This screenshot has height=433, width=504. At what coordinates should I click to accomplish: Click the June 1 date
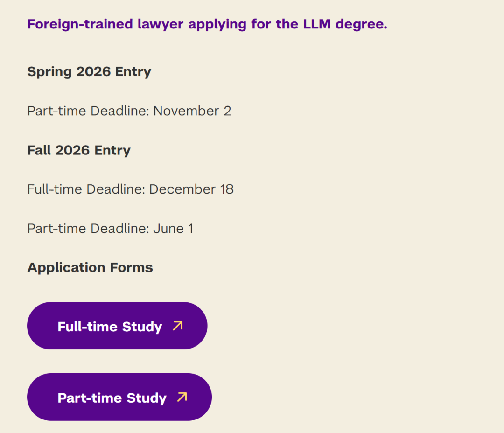[x=173, y=229]
